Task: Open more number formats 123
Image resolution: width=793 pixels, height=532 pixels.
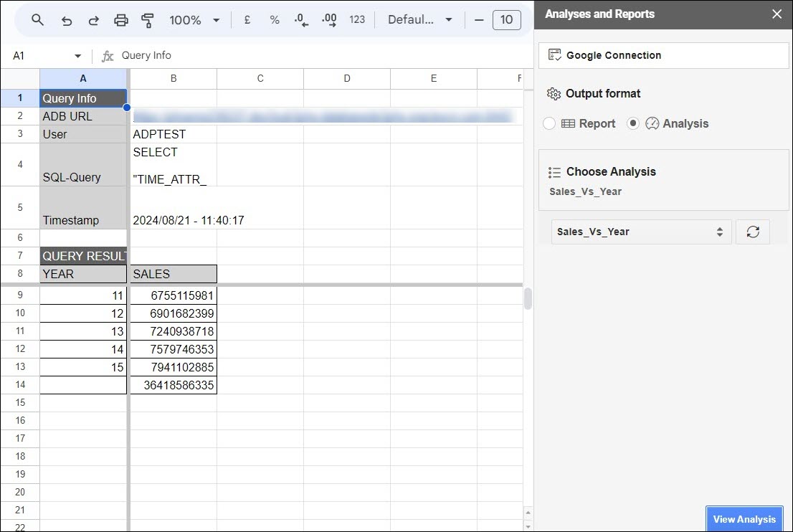Action: coord(357,20)
